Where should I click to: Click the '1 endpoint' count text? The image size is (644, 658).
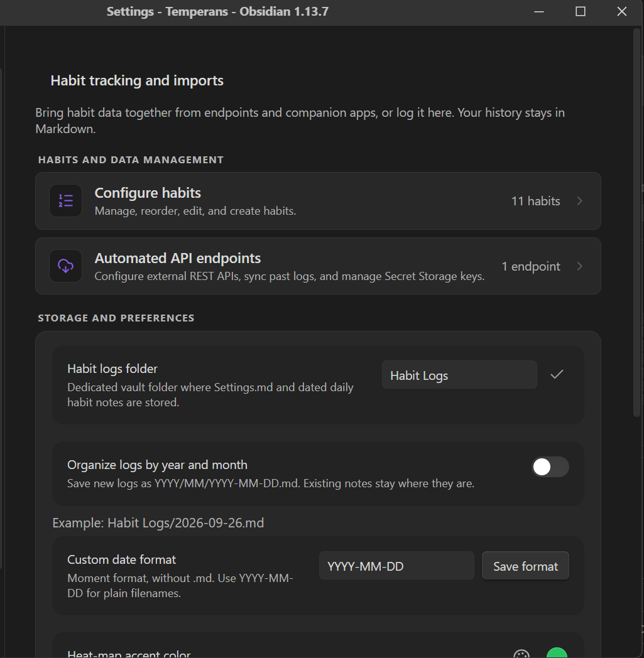pos(531,266)
